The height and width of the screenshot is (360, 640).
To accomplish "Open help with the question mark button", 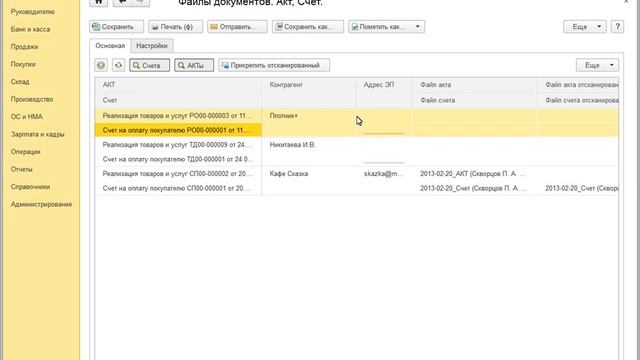I will coord(617,27).
